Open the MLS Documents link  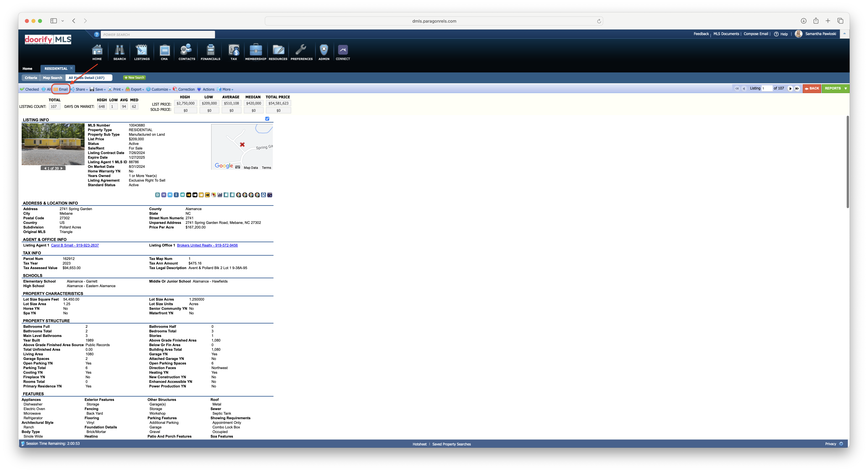pyautogui.click(x=726, y=34)
